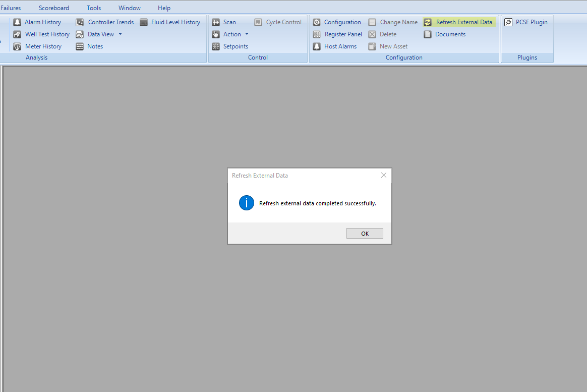The height and width of the screenshot is (392, 587).
Task: Launch the PCSF Plugin icon
Action: click(x=508, y=23)
